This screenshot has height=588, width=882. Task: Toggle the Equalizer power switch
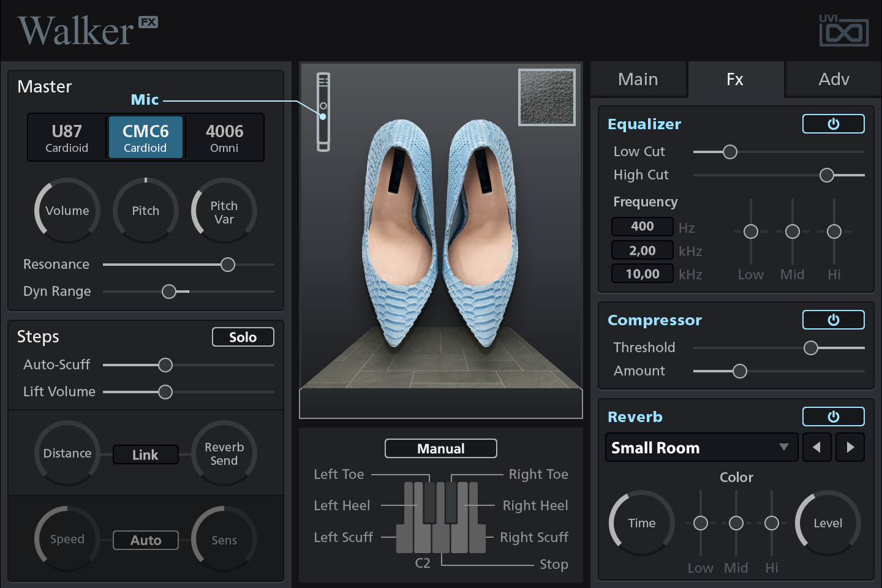(833, 124)
